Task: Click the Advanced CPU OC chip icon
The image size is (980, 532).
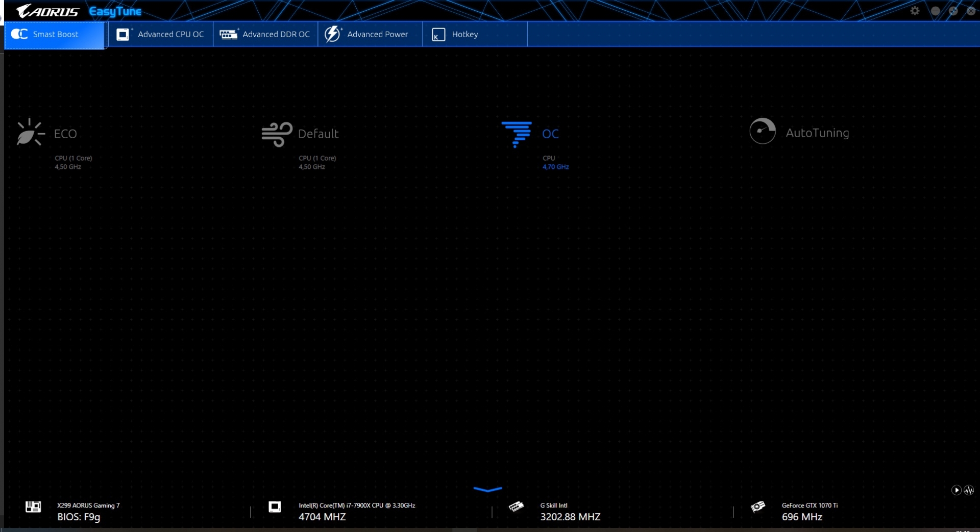Action: (123, 34)
